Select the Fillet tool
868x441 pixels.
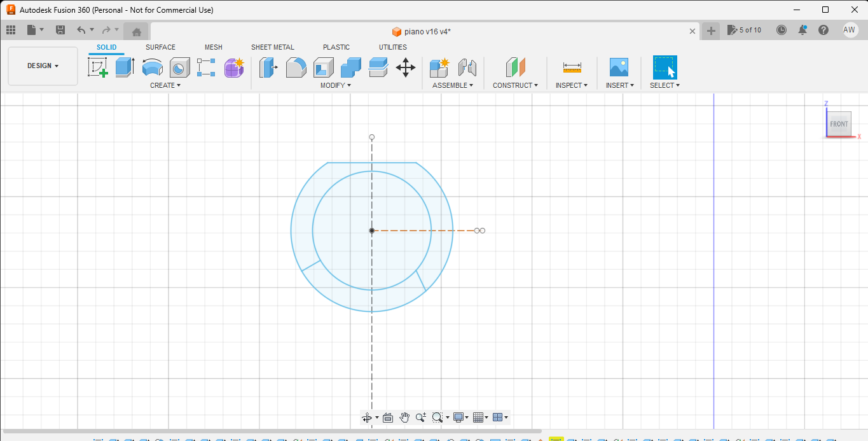[x=296, y=67]
